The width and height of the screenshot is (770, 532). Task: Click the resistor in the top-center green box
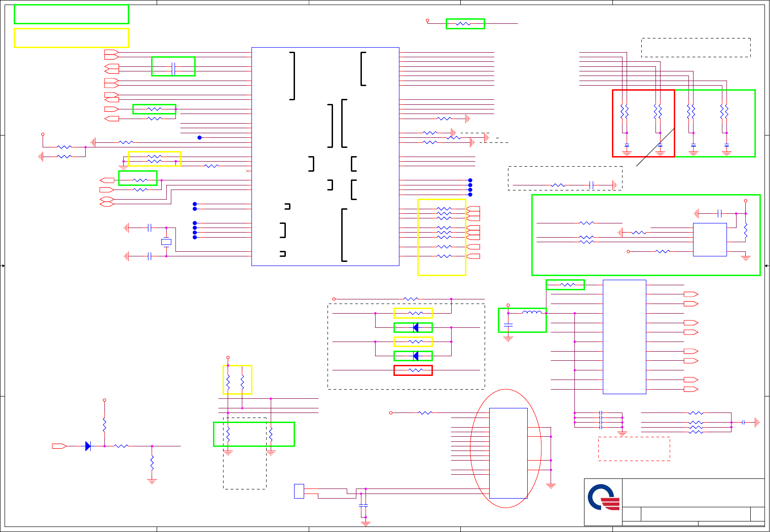464,23
